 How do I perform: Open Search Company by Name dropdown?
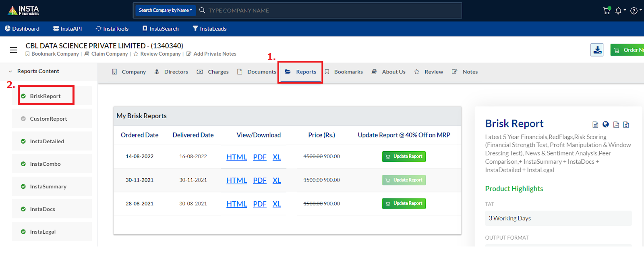coord(166,10)
